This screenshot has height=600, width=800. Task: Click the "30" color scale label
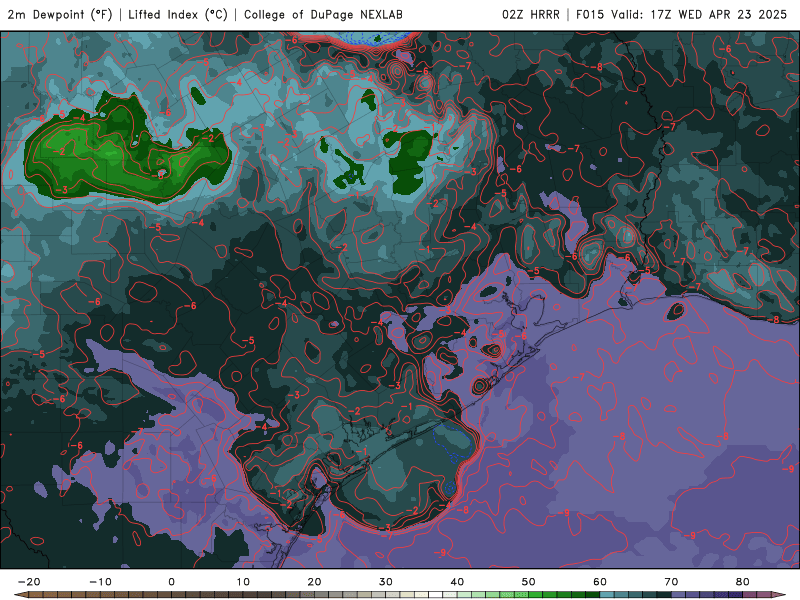coord(386,582)
